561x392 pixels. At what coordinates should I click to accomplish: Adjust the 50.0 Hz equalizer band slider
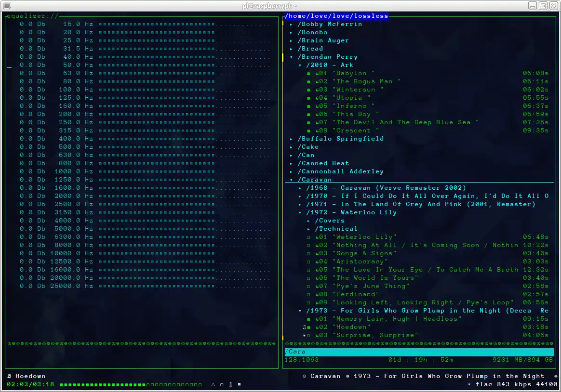point(184,65)
